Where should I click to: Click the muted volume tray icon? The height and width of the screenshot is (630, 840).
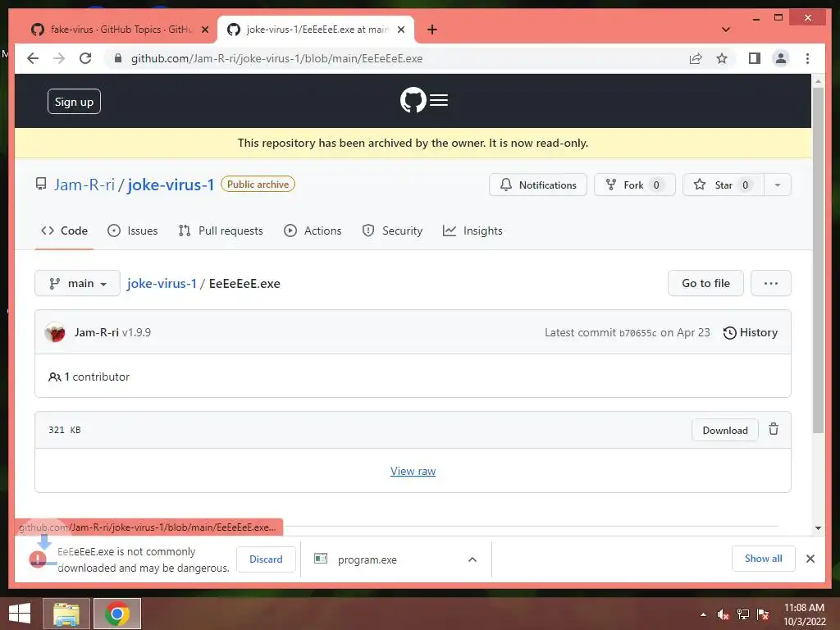point(724,614)
